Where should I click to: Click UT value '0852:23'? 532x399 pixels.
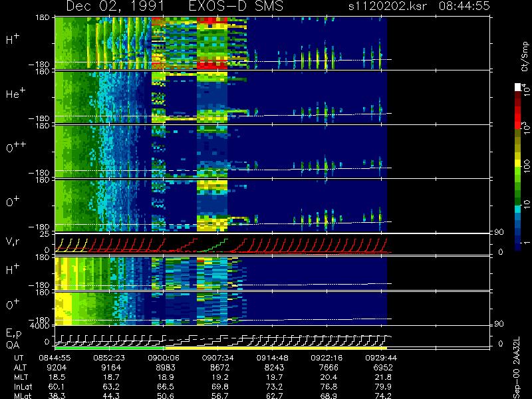pyautogui.click(x=109, y=358)
